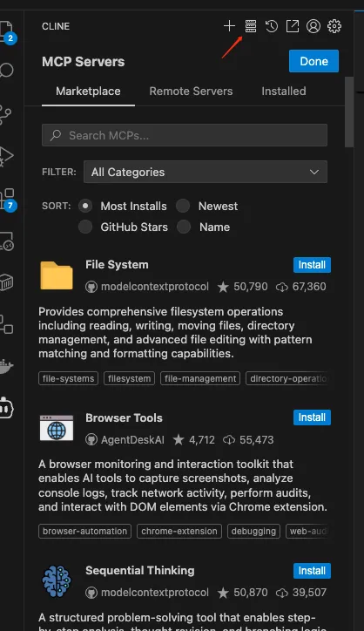Open Cline robot icon in activity bar
The image size is (364, 631).
(6, 408)
